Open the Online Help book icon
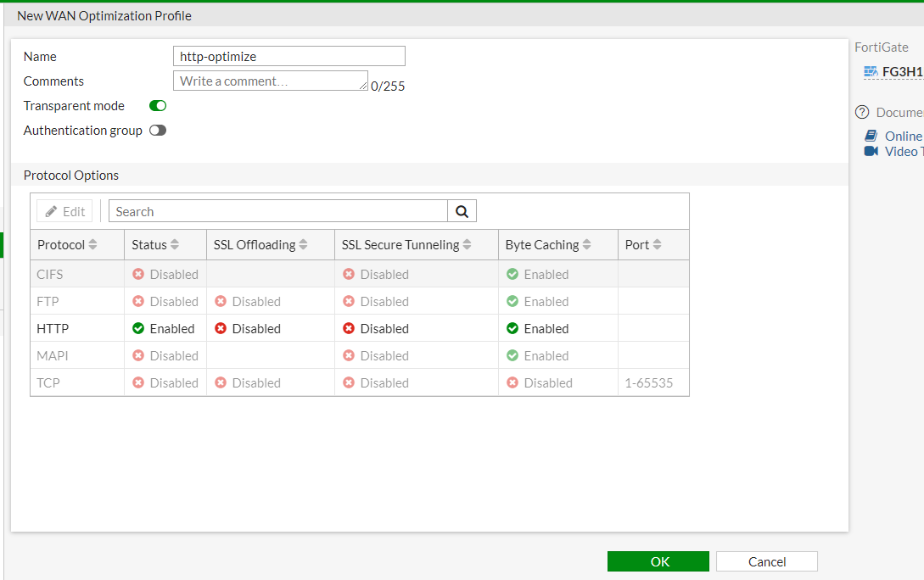 [871, 136]
